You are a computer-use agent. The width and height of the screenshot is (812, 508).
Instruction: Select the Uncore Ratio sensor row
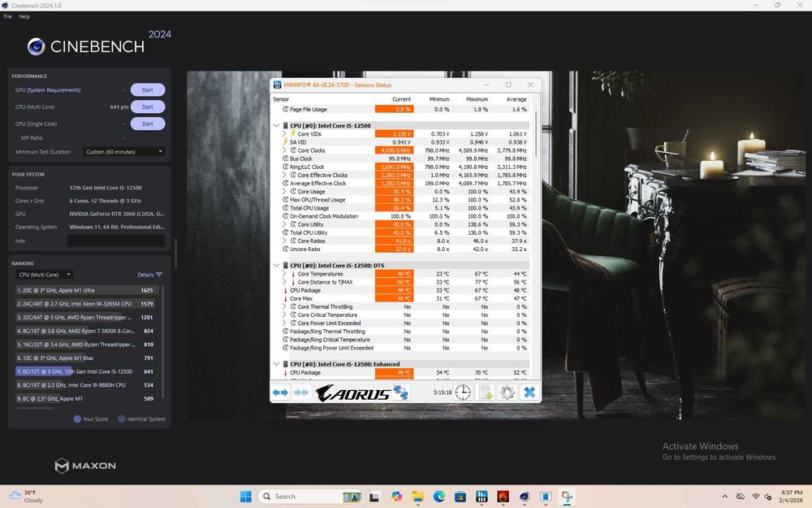401,250
